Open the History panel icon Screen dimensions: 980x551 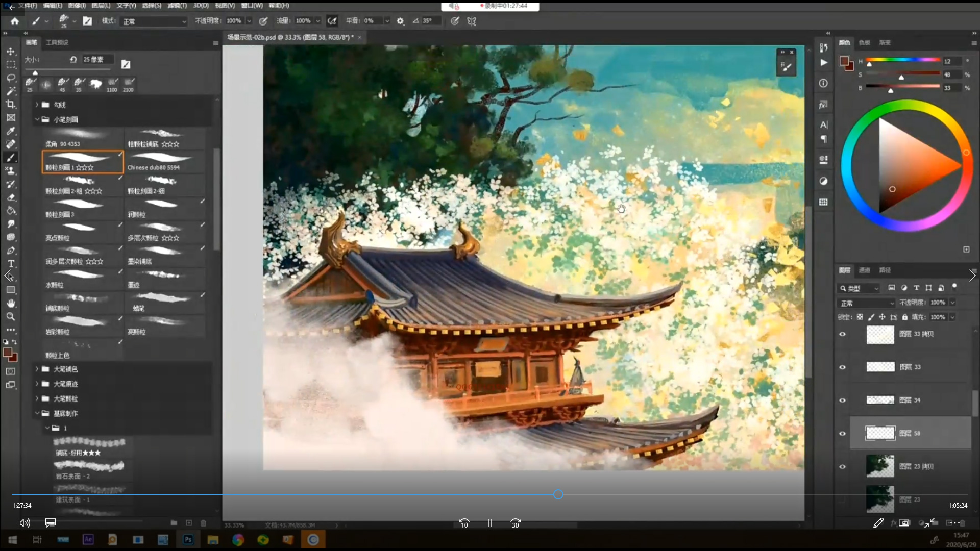(823, 47)
